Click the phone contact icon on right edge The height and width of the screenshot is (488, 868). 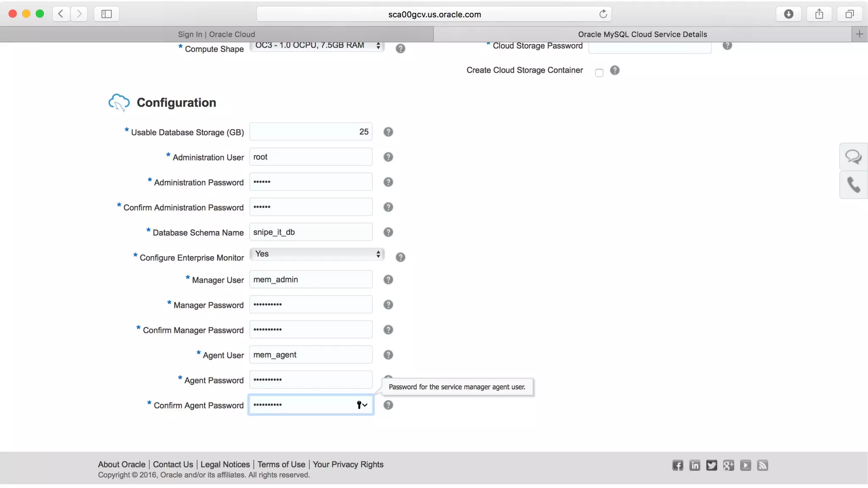tap(853, 185)
